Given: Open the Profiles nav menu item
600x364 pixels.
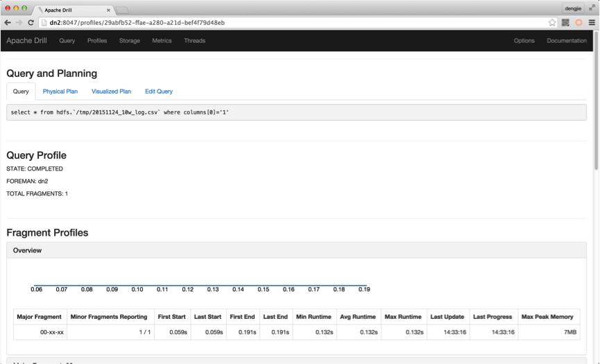Looking at the screenshot, I should (97, 40).
